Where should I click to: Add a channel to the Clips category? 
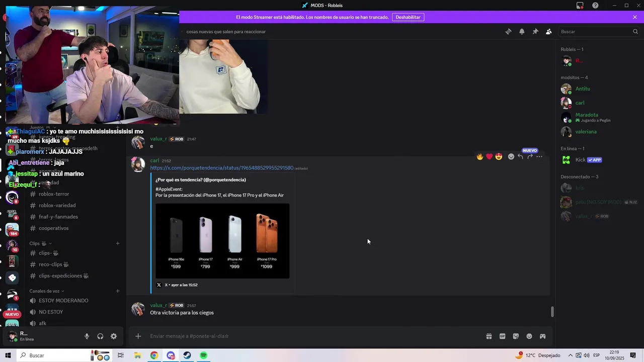click(x=118, y=243)
